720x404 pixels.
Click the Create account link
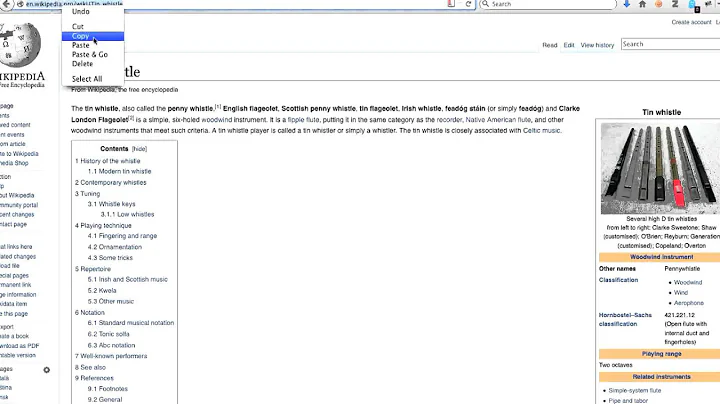pyautogui.click(x=691, y=22)
